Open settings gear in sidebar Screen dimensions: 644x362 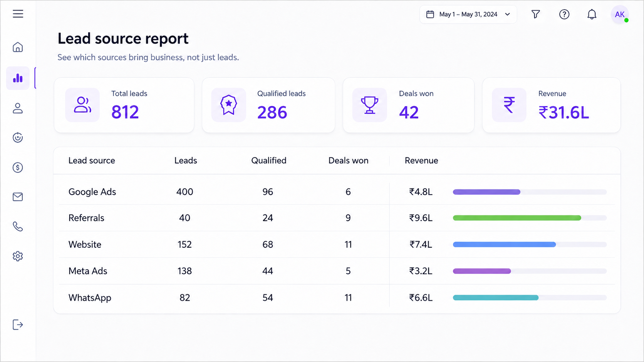click(x=18, y=256)
